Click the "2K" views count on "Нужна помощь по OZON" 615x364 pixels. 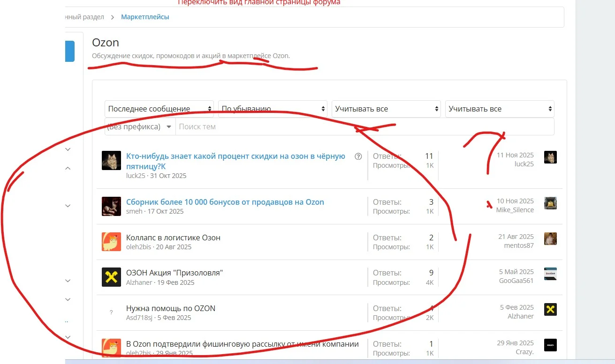(430, 318)
